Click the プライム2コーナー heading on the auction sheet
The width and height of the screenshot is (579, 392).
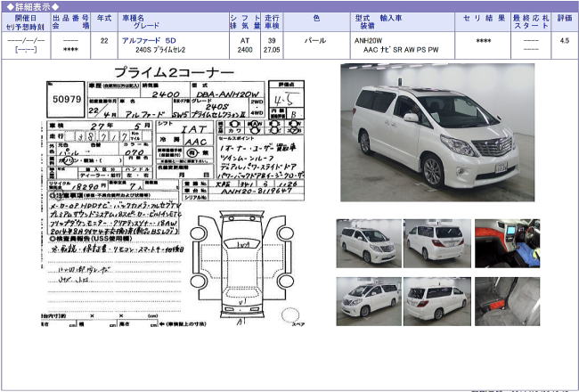174,72
